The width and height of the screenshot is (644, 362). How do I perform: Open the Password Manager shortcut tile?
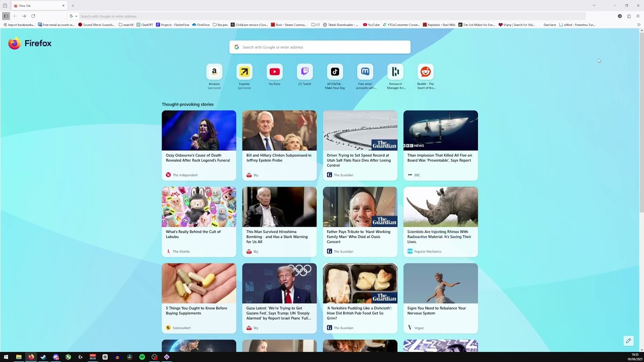pyautogui.click(x=395, y=72)
